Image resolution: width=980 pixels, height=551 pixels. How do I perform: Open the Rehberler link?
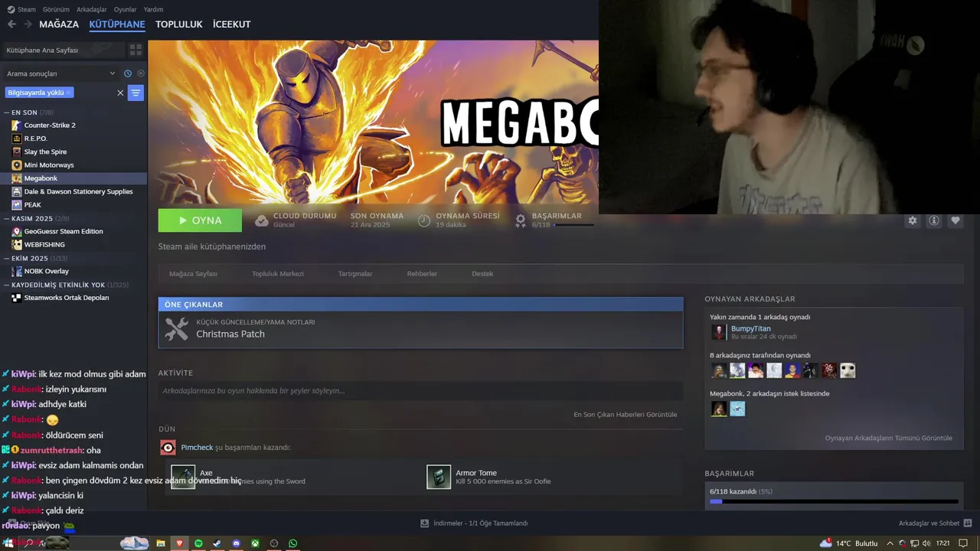[422, 274]
